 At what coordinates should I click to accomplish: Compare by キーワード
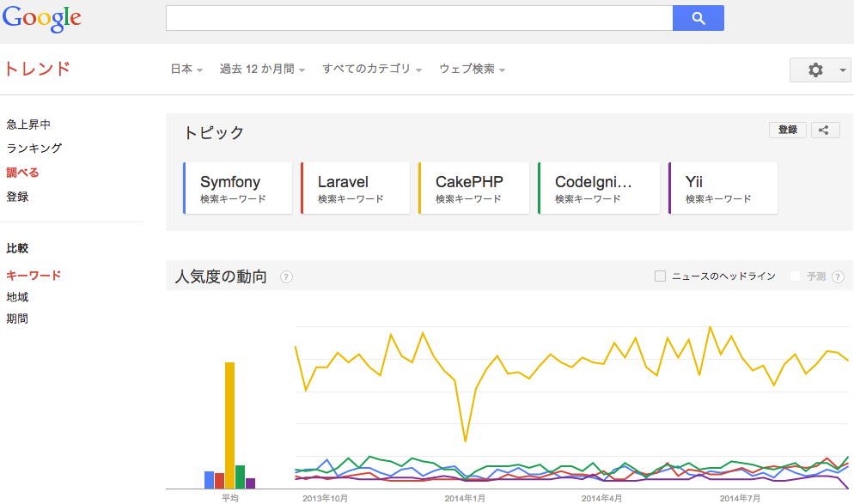34,276
